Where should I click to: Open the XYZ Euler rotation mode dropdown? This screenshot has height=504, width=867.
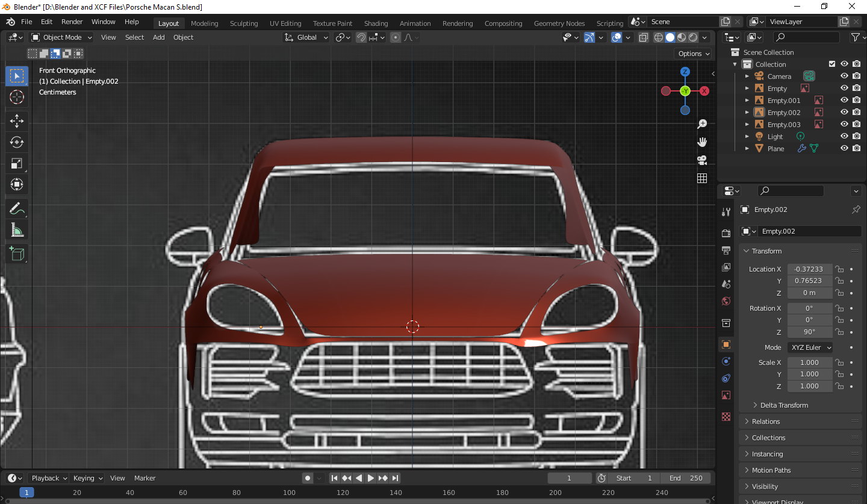(810, 347)
